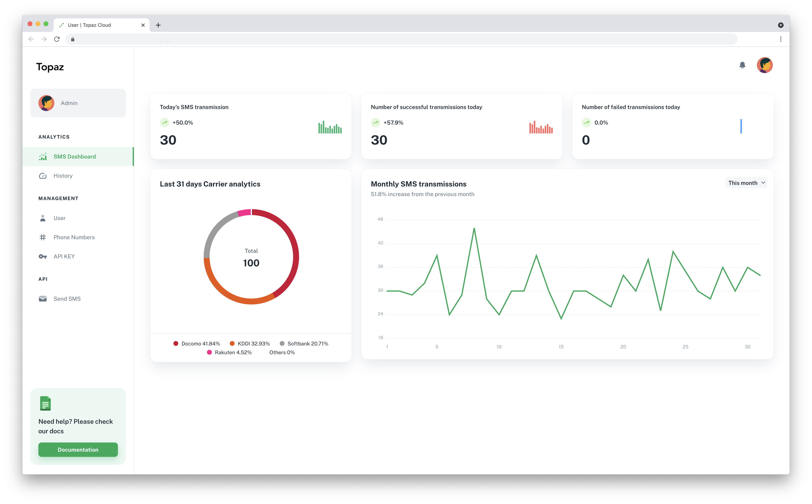Reload the page with the browser refresh icon
Screen dimensions: 812x504
57,39
